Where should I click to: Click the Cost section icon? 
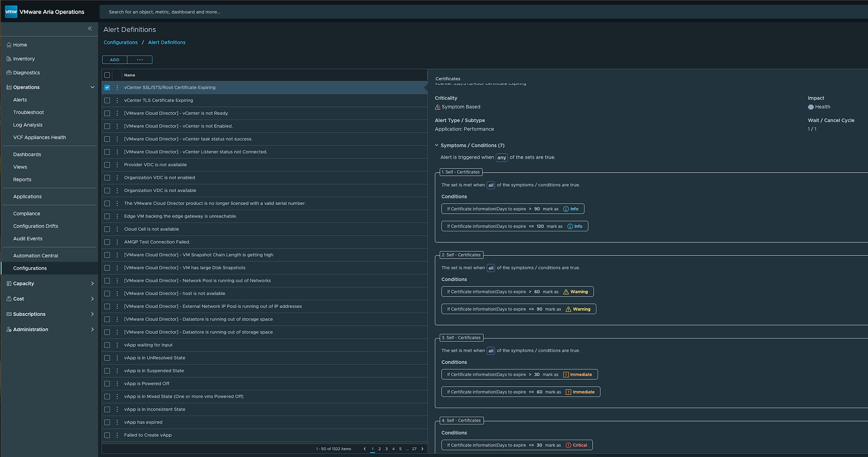[x=9, y=299]
